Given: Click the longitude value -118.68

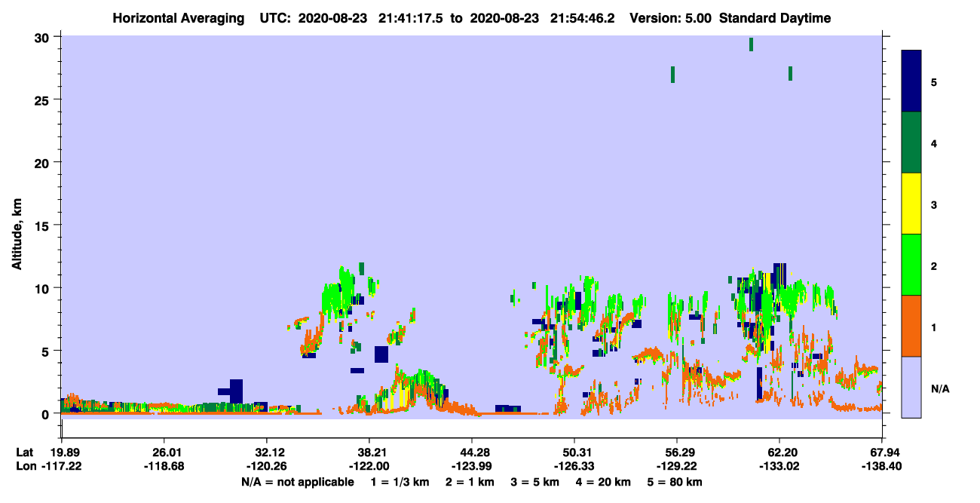Looking at the screenshot, I should click(164, 467).
